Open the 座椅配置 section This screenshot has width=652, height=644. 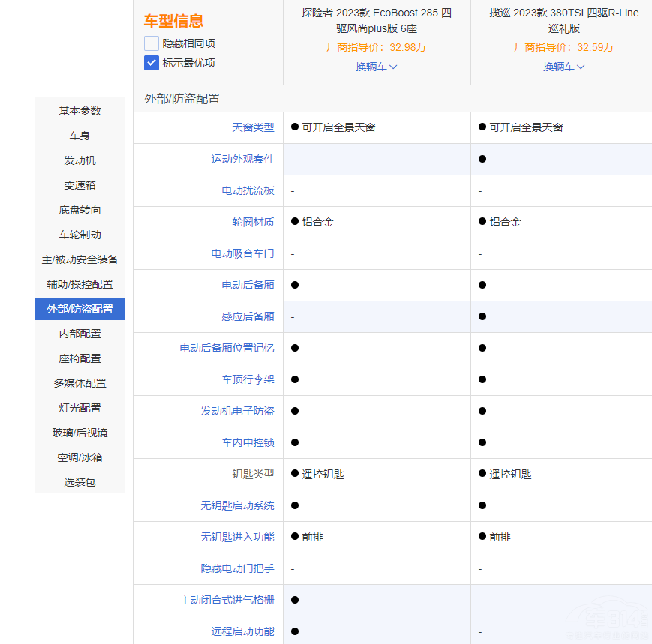coord(80,358)
